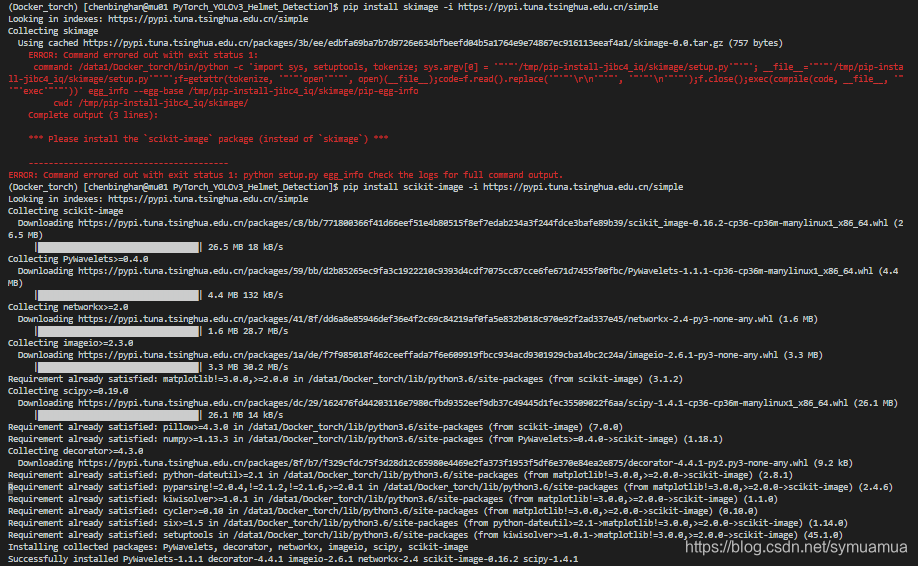Click the 'Requirement already satisfied: pillow>=4.3.0' line
918x566 pixels.
click(315, 427)
